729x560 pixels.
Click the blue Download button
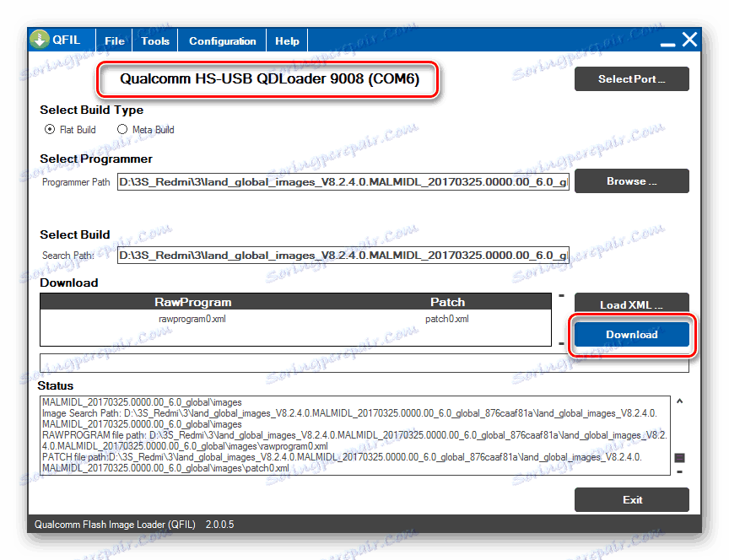coord(631,334)
